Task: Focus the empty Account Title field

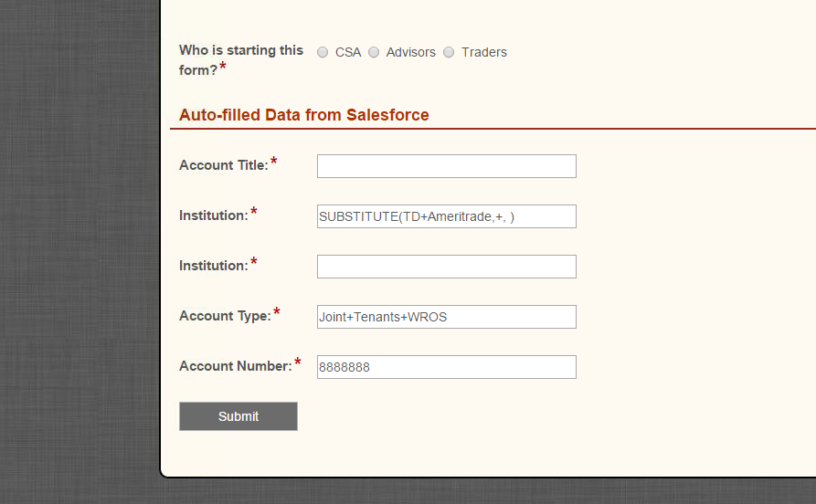Action: point(447,166)
